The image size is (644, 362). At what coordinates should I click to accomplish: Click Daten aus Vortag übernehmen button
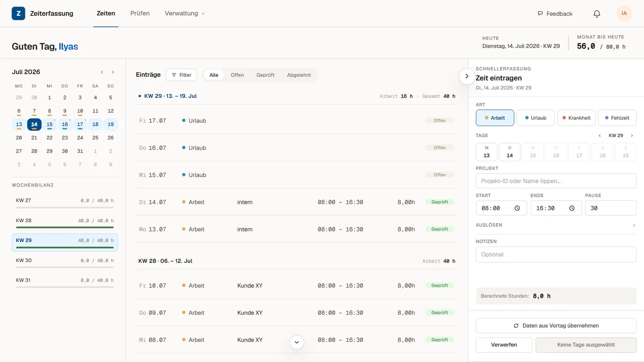tap(556, 326)
